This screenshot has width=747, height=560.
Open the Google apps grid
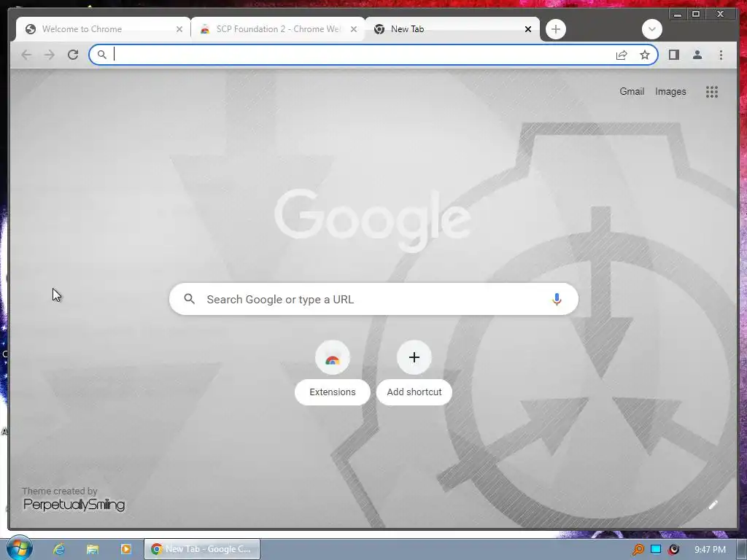tap(712, 92)
